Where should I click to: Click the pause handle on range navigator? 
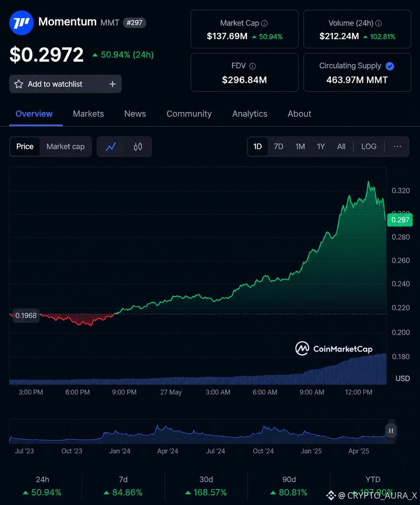click(x=391, y=431)
